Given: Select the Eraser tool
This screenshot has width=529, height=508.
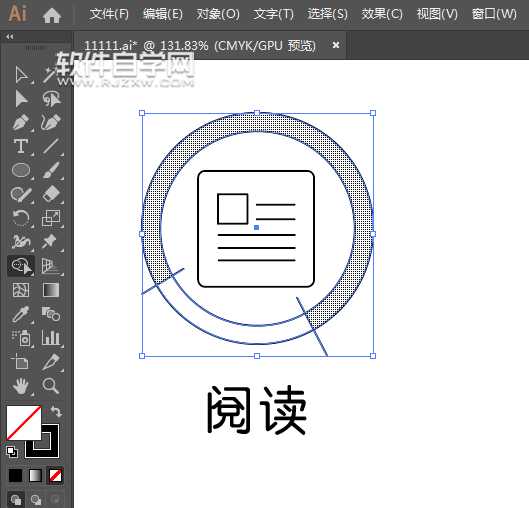Looking at the screenshot, I should (51, 194).
